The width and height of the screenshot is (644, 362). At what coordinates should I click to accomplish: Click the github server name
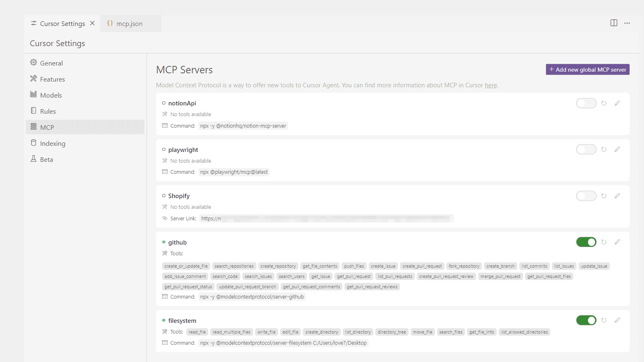(177, 243)
